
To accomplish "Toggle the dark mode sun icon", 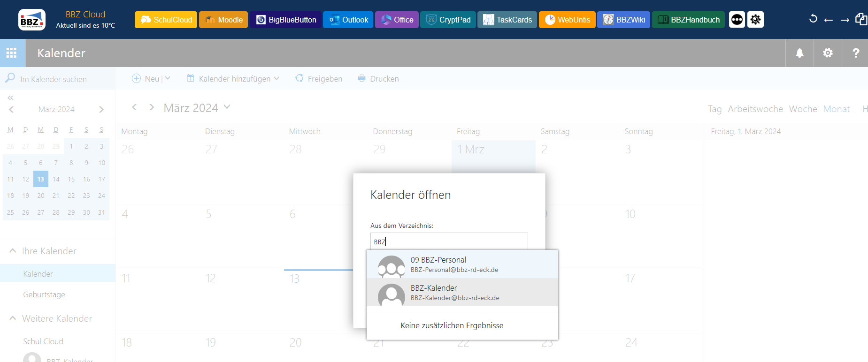I will 755,20.
